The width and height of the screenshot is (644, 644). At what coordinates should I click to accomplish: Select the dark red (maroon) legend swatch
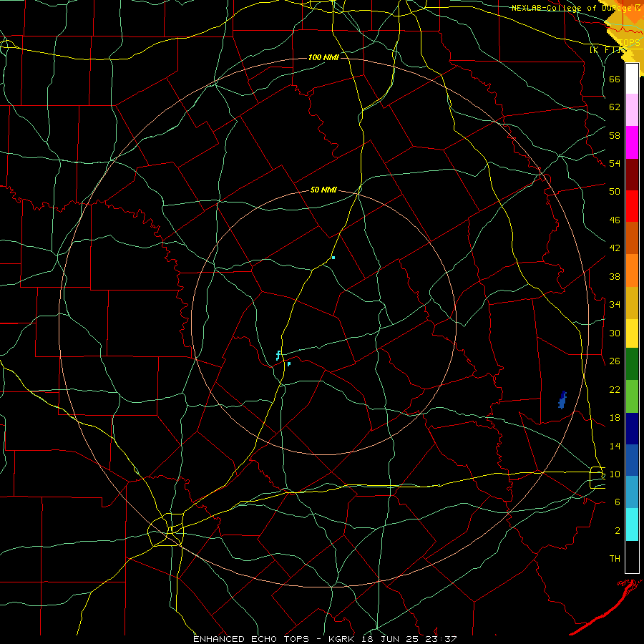pyautogui.click(x=632, y=175)
